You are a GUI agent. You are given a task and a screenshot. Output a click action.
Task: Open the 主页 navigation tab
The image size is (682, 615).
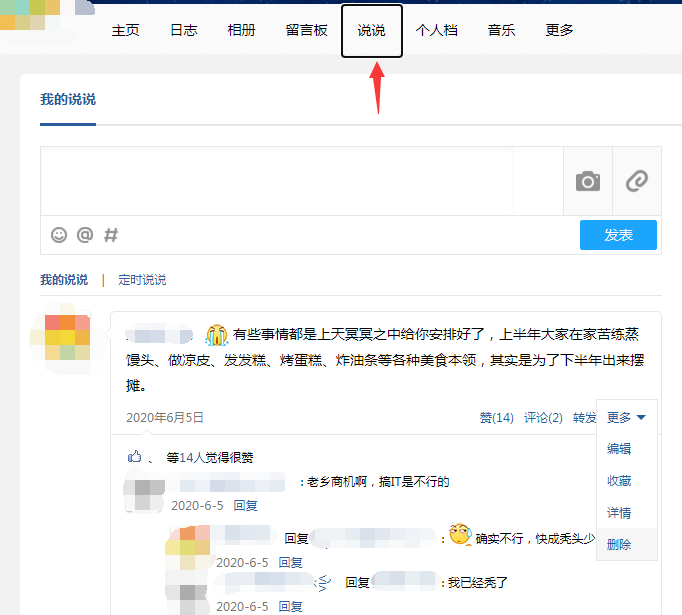point(125,30)
